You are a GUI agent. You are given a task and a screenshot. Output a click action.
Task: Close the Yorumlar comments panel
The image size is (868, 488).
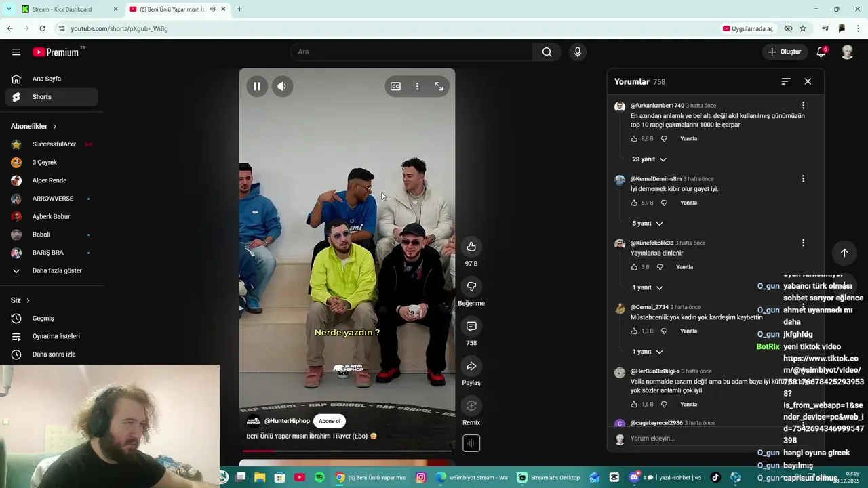click(x=808, y=81)
